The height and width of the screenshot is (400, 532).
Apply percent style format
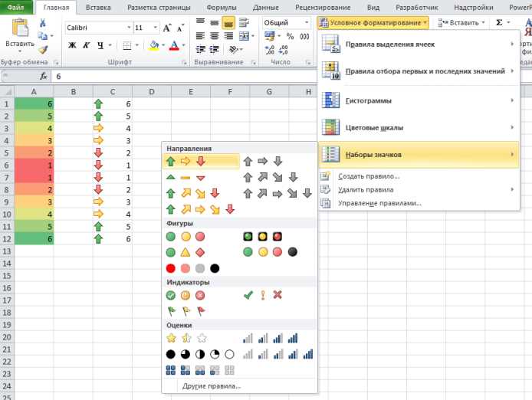(x=290, y=36)
